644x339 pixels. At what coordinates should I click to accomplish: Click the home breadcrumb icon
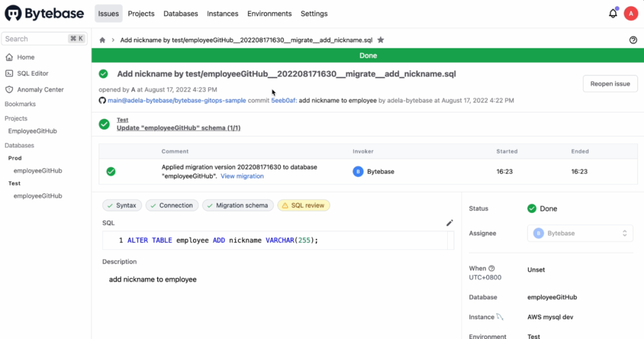point(103,40)
